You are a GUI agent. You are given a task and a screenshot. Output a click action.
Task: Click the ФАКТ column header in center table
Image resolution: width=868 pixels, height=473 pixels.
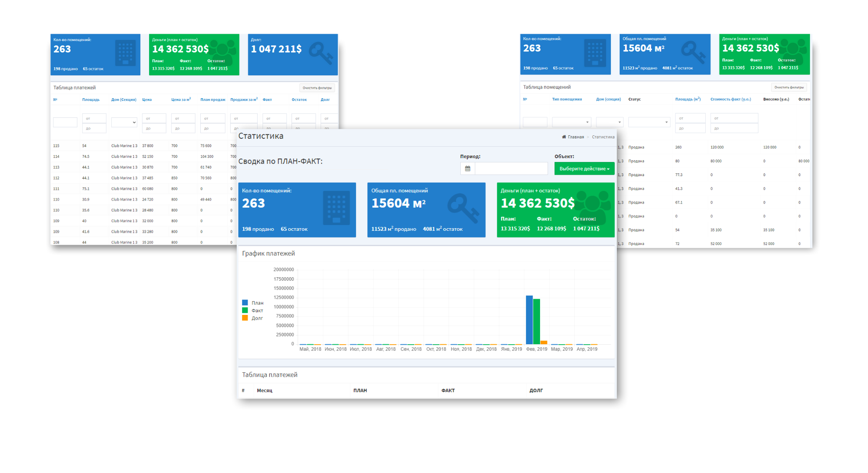448,391
